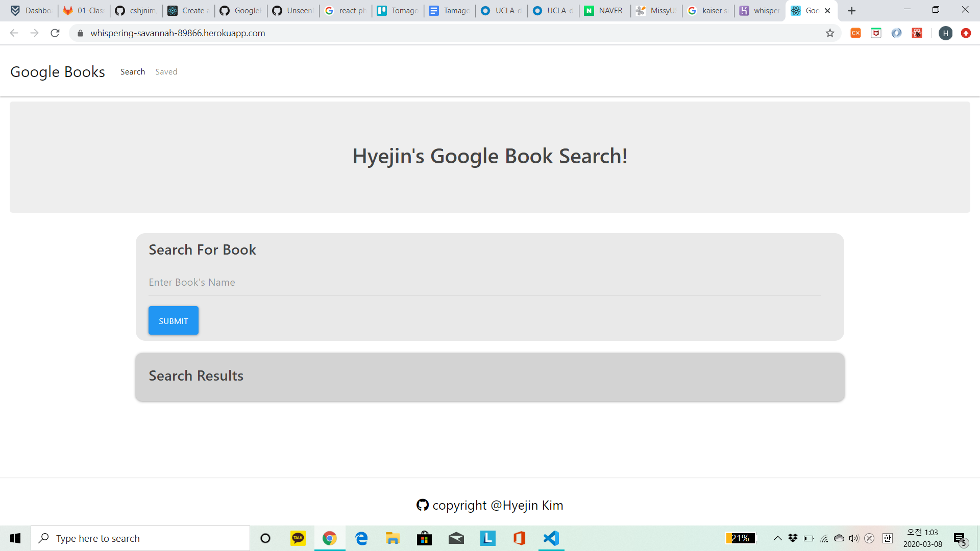Click the 21% battery indicator

[740, 538]
